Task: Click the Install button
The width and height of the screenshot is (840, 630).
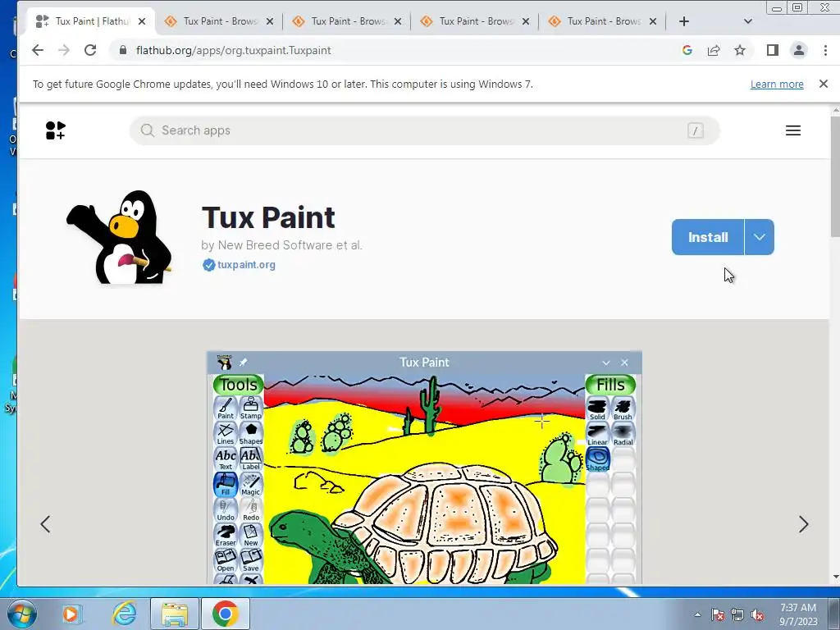Action: pyautogui.click(x=708, y=237)
